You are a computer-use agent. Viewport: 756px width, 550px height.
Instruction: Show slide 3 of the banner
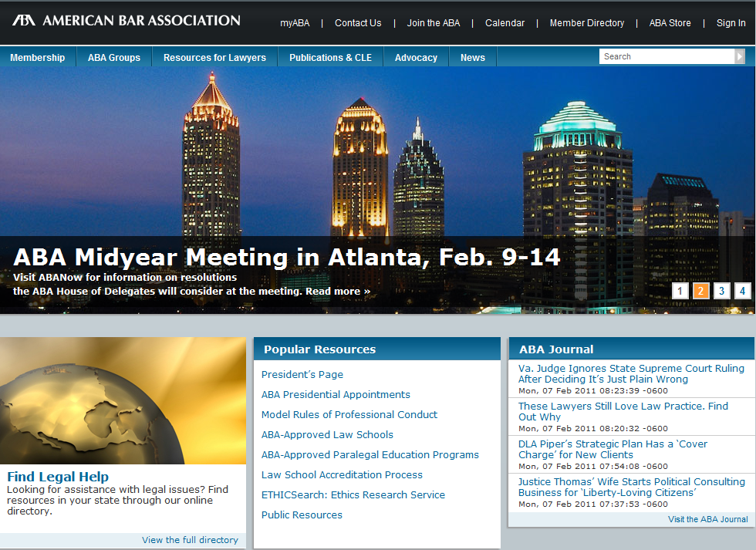click(721, 291)
